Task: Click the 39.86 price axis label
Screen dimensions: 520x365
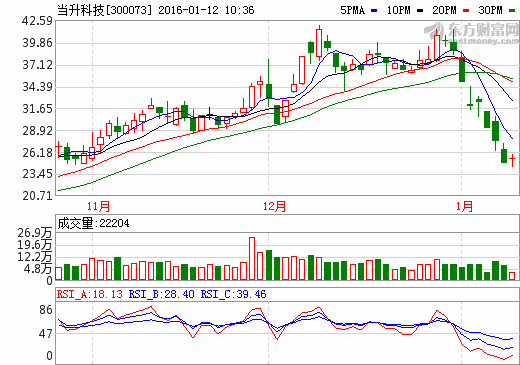Action: tap(37, 43)
